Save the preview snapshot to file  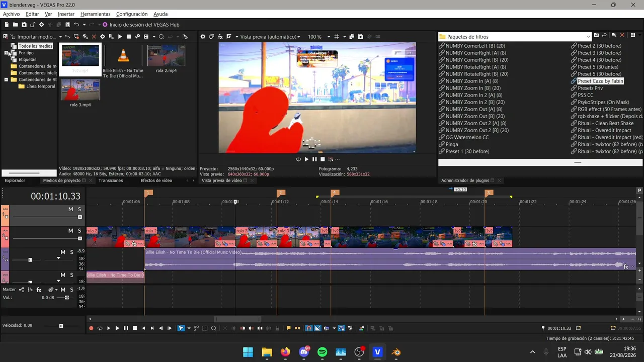[360, 37]
